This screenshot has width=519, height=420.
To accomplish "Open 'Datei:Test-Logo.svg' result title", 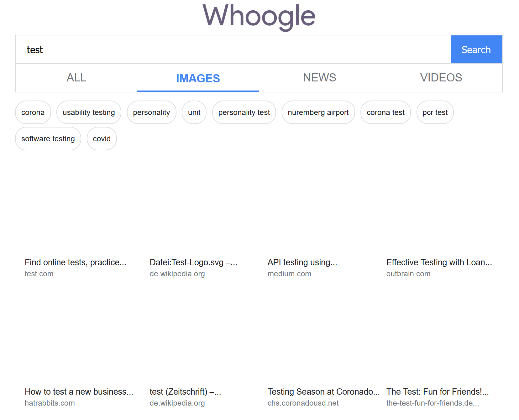I will tap(193, 262).
